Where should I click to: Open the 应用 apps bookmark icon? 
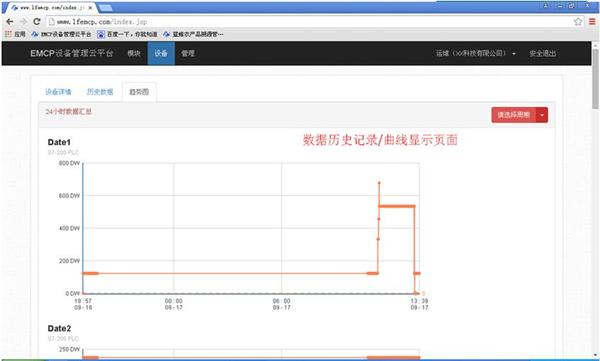click(x=8, y=34)
